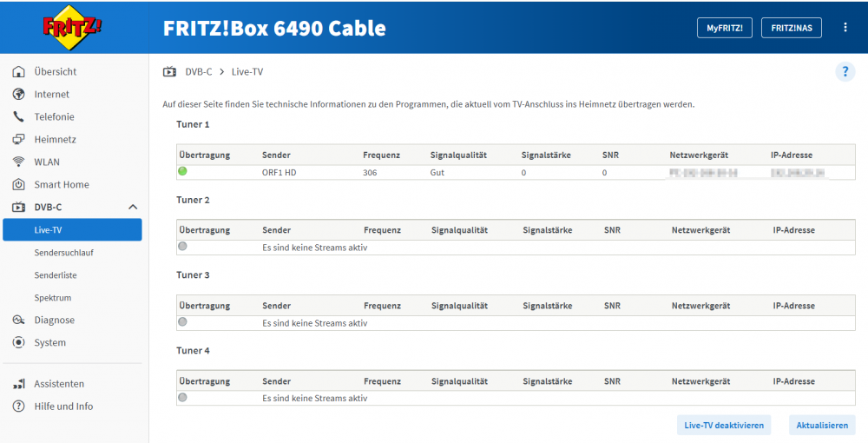Image resolution: width=868 pixels, height=443 pixels.
Task: Click the Smart Home icon
Action: [x=18, y=185]
